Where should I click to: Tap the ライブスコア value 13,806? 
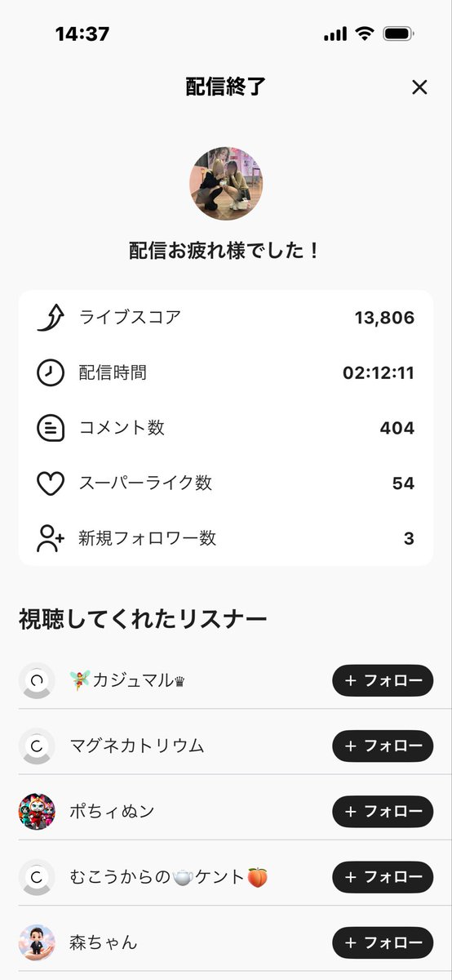pyautogui.click(x=384, y=318)
